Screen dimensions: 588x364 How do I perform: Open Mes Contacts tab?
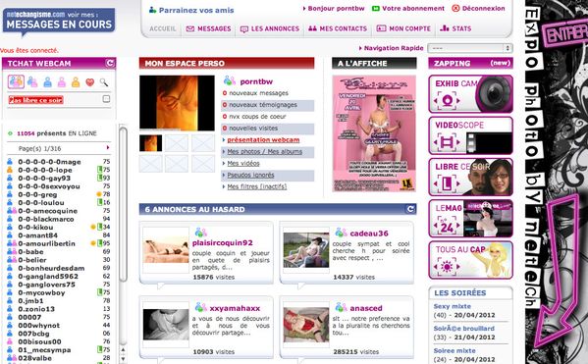click(344, 28)
